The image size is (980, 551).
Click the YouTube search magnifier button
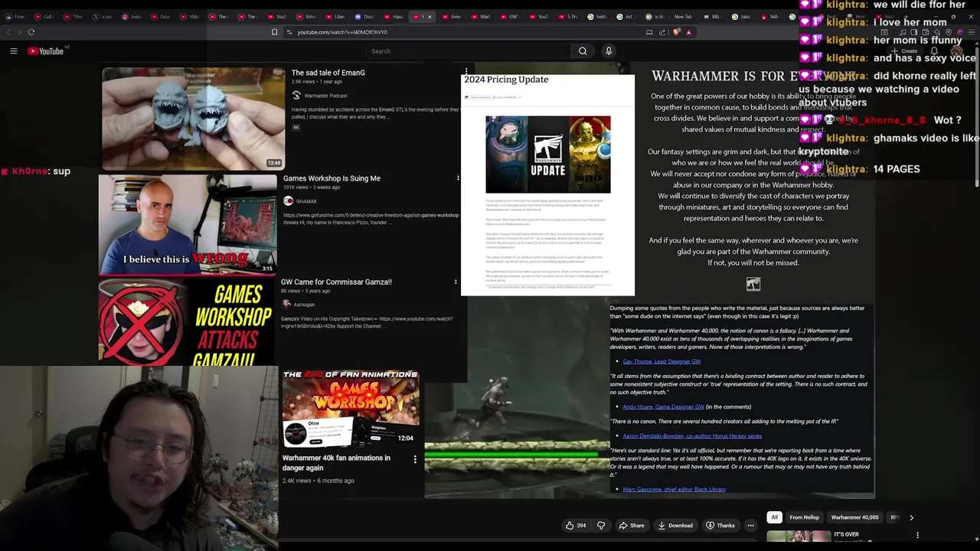point(583,51)
